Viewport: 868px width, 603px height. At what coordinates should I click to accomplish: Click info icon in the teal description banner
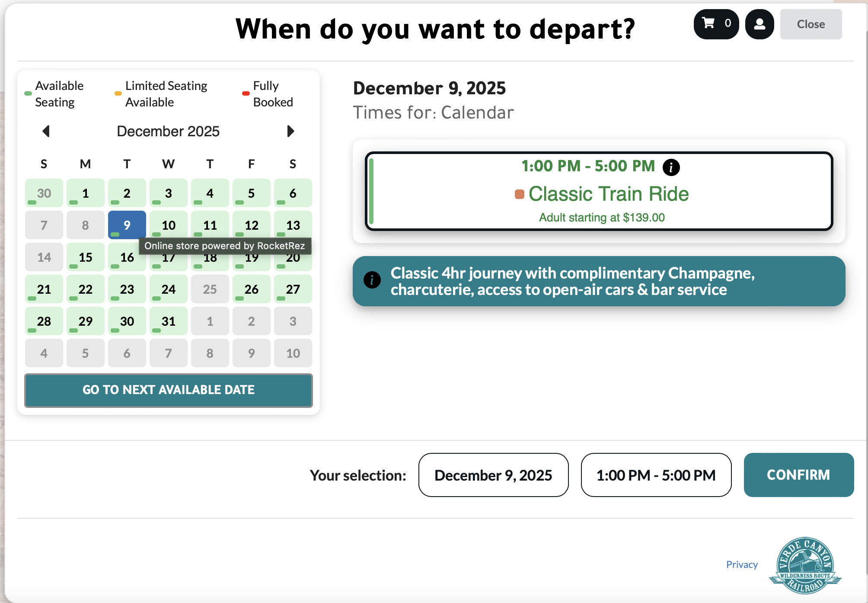(x=372, y=280)
